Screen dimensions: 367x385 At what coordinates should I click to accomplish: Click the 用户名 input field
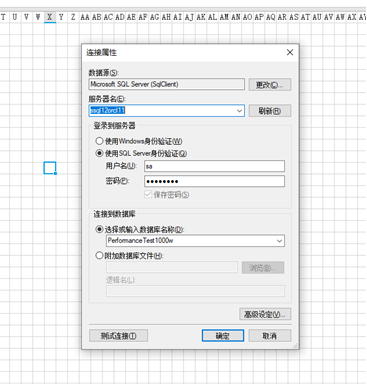pyautogui.click(x=214, y=166)
